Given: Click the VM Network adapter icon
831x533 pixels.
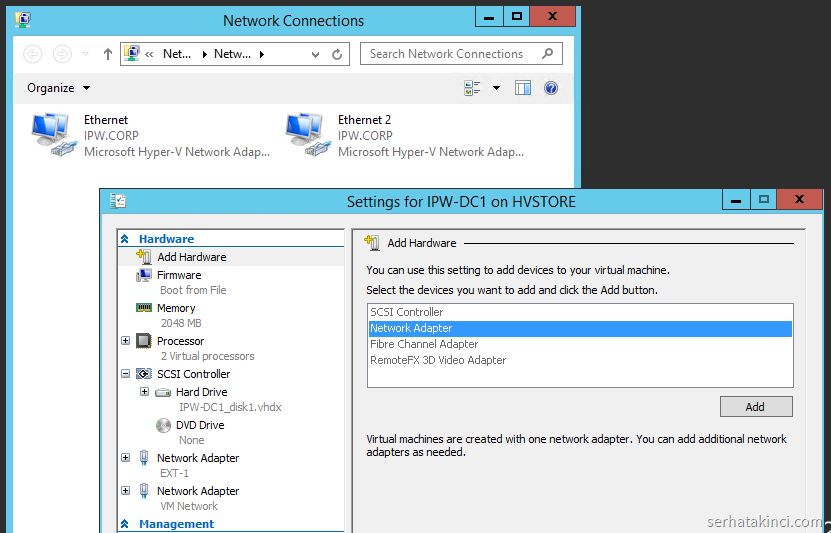Looking at the screenshot, I should [144, 491].
